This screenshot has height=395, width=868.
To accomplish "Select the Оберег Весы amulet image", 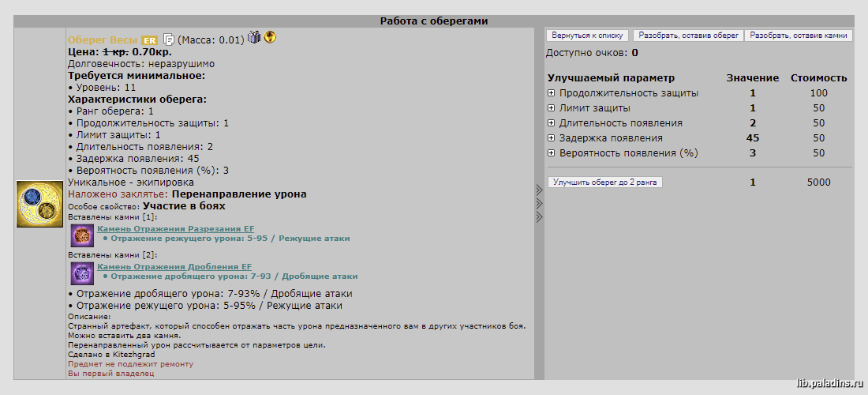I will 40,204.
